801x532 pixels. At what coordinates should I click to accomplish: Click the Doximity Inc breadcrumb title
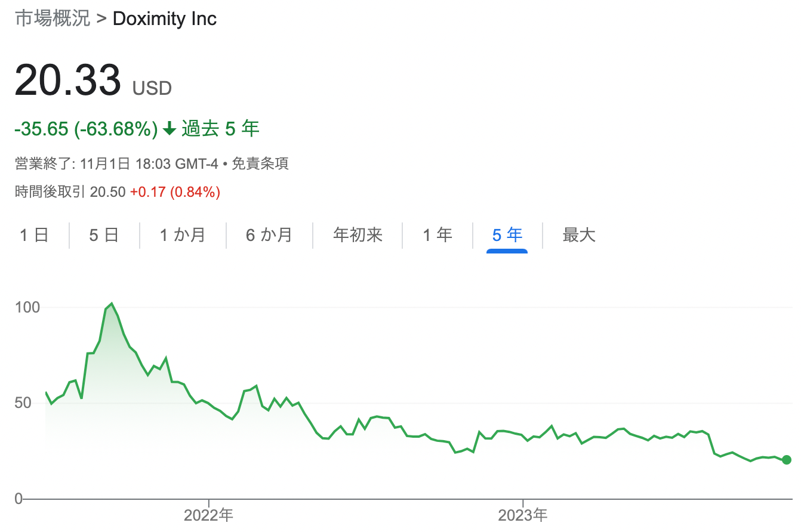[165, 18]
